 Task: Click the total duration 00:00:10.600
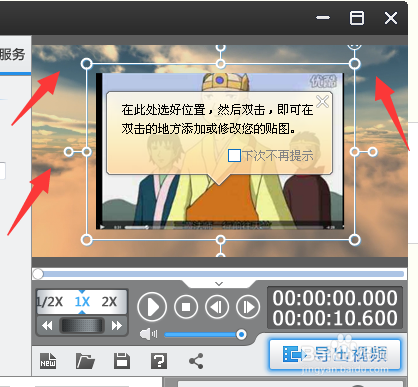(x=335, y=318)
